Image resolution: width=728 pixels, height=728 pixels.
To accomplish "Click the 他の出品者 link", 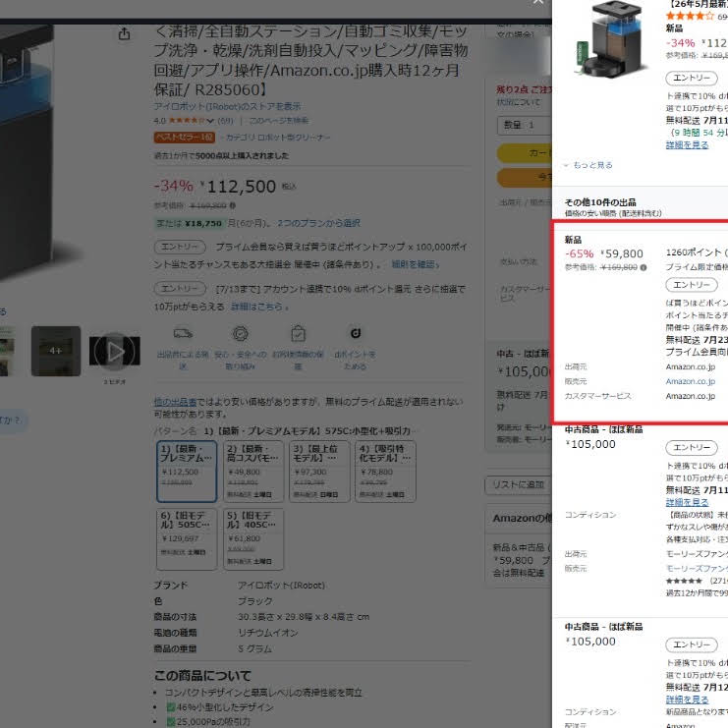I will 175,402.
